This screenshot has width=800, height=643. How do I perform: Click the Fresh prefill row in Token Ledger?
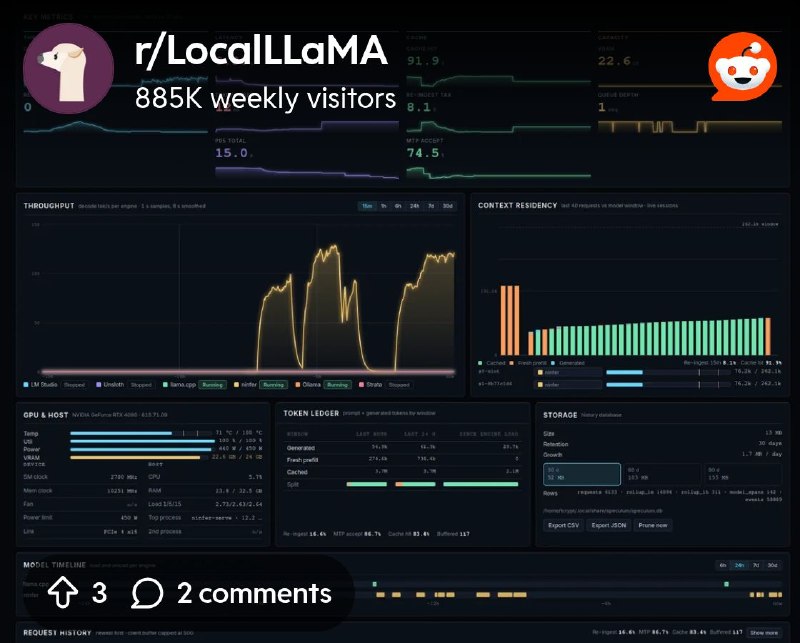[x=402, y=460]
